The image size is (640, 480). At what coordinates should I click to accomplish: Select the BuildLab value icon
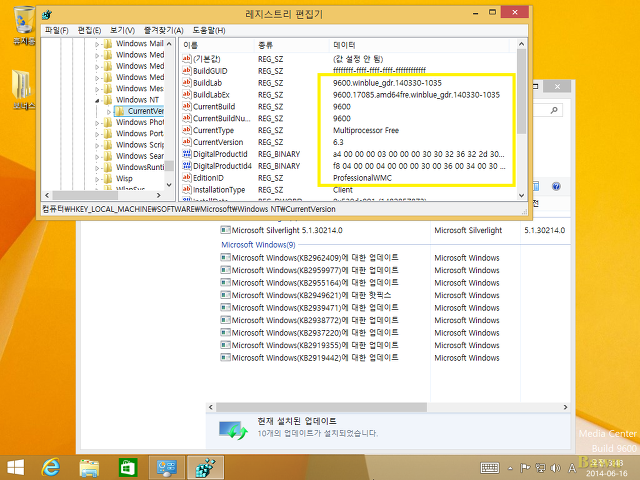coord(187,82)
